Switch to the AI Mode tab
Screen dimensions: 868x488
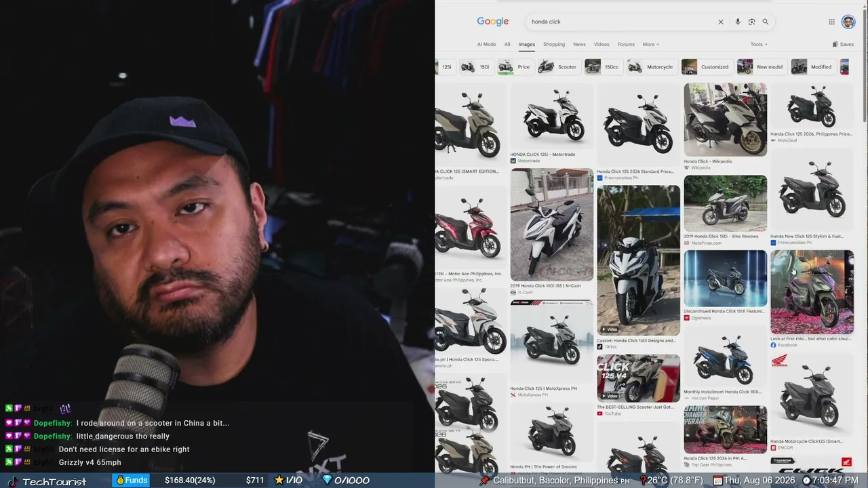click(x=486, y=44)
